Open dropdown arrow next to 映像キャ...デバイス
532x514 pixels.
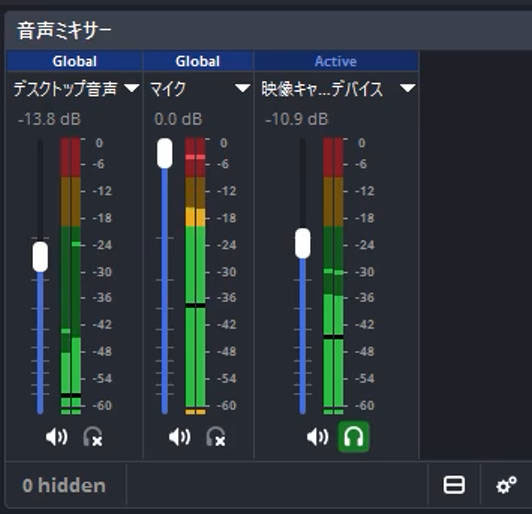coord(407,88)
